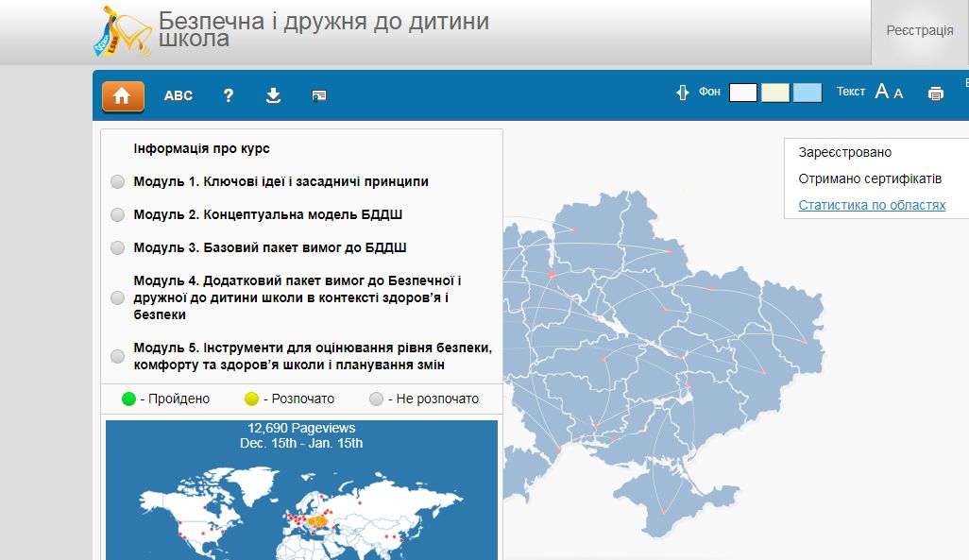Click status circle beside Модуль 1
The image size is (969, 560).
click(x=117, y=181)
